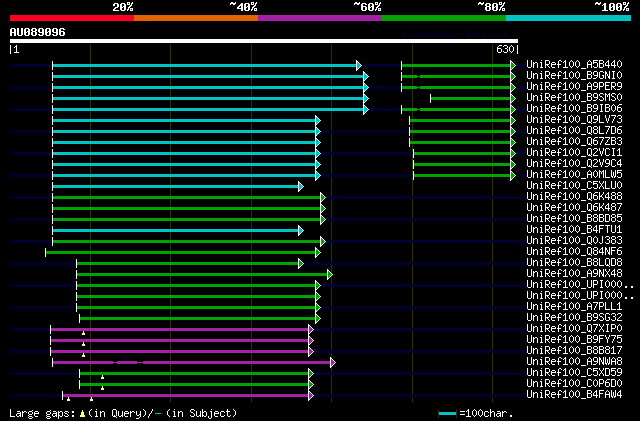Click the ~100% label above the legend
This screenshot has height=421, width=640.
612,7
